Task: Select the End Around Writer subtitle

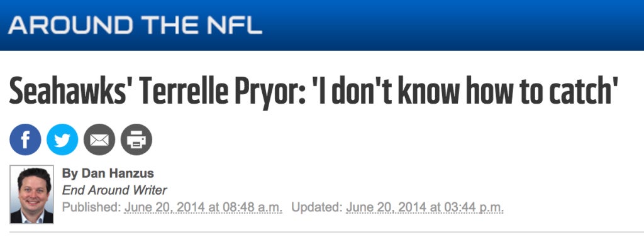Action: point(114,190)
